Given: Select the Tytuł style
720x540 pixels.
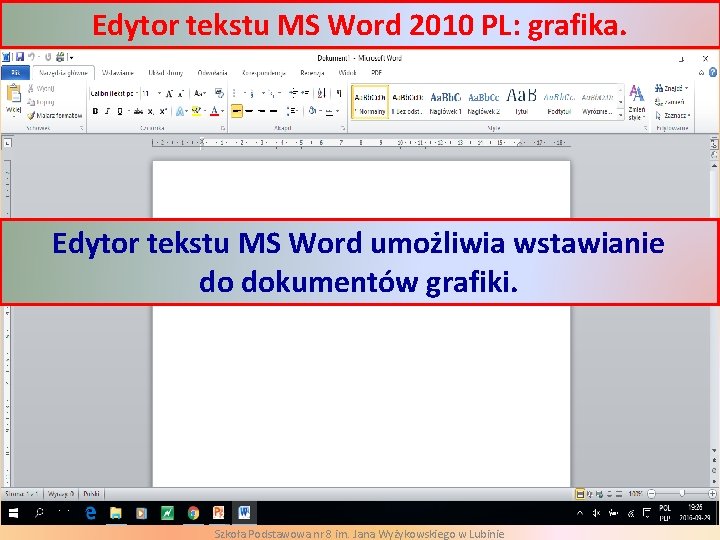Looking at the screenshot, I should pyautogui.click(x=521, y=102).
